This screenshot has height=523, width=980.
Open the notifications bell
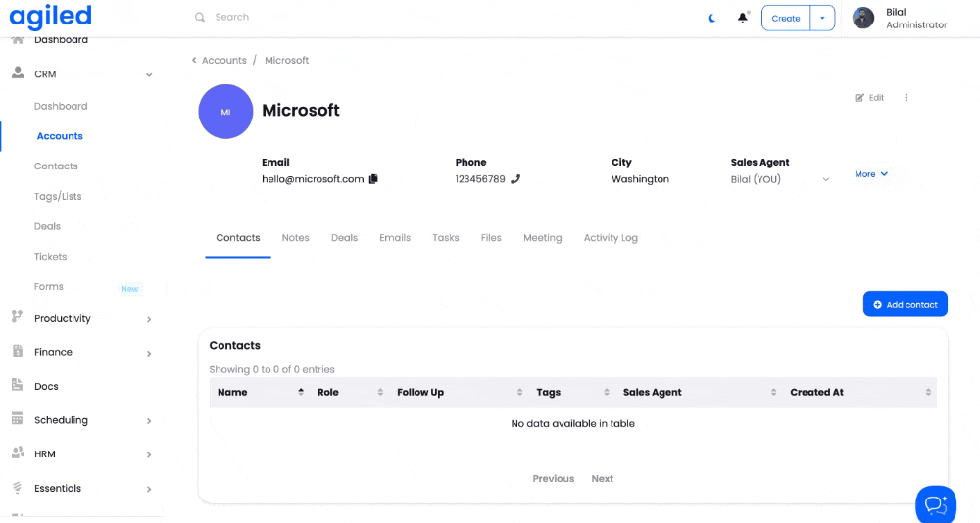pyautogui.click(x=743, y=18)
